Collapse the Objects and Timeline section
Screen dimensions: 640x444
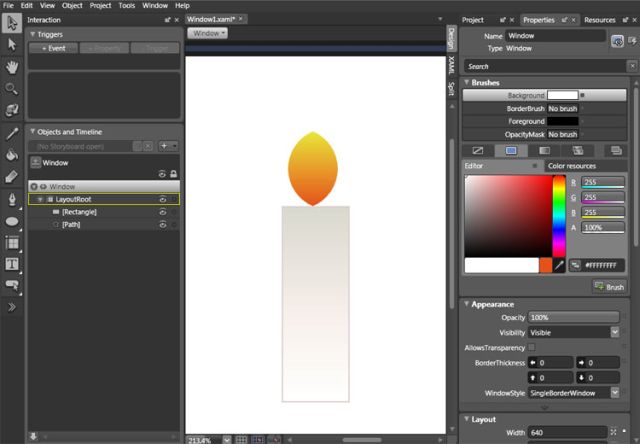(33, 131)
